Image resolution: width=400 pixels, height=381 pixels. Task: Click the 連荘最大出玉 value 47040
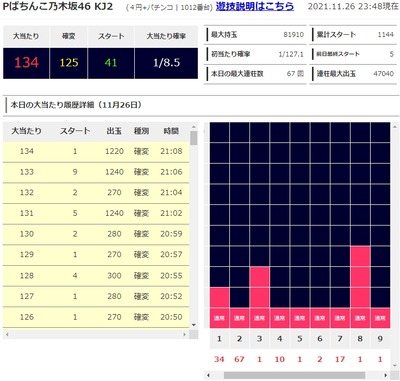tap(384, 74)
